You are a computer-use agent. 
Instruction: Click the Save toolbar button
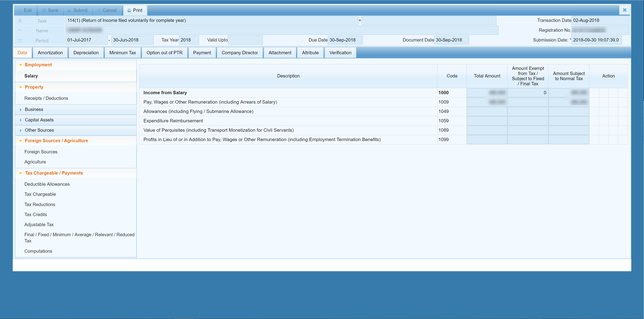point(50,10)
